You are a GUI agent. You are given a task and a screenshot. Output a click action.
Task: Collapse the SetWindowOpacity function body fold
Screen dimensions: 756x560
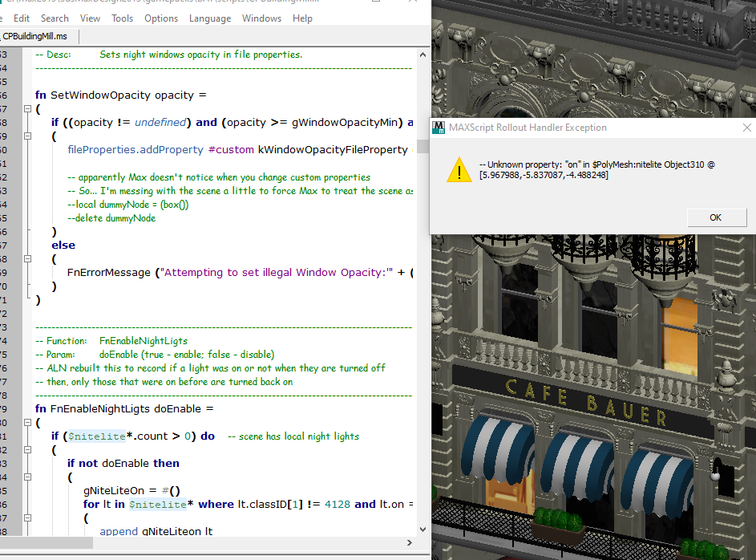pyautogui.click(x=28, y=109)
